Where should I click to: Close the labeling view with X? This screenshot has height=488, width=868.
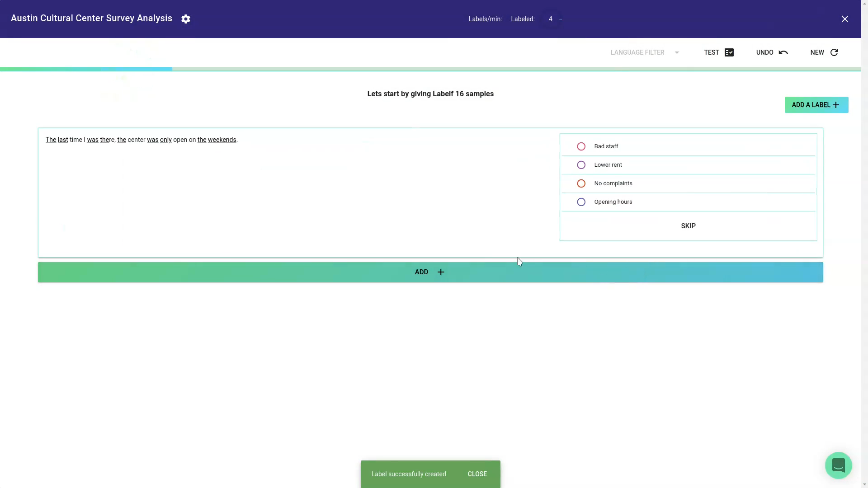844,19
